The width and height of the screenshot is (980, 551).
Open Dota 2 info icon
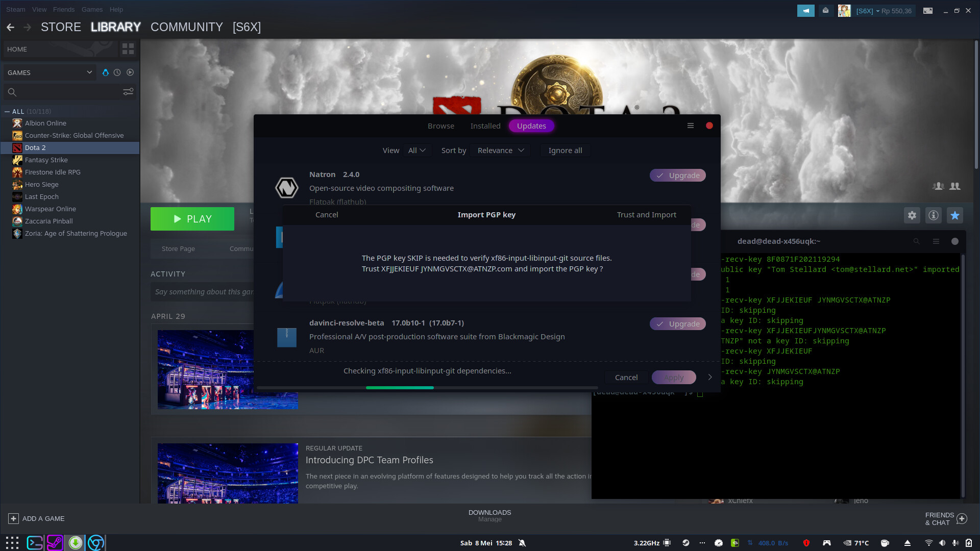tap(934, 215)
